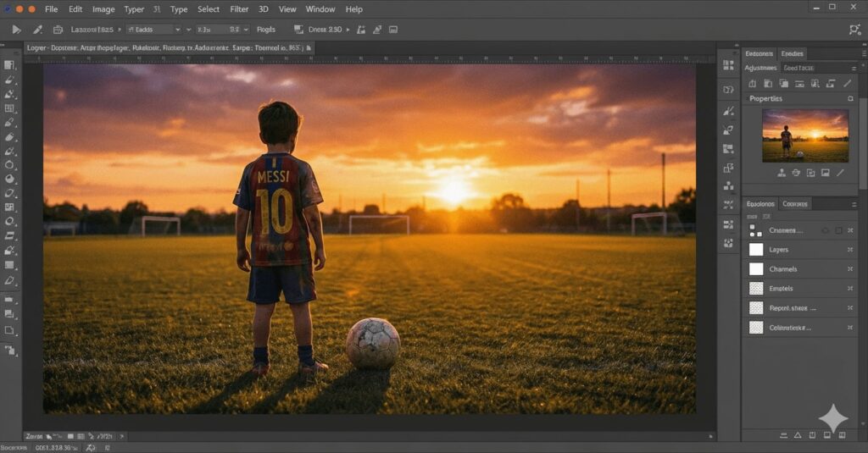868x453 pixels.
Task: Open the File menu
Action: tap(51, 8)
